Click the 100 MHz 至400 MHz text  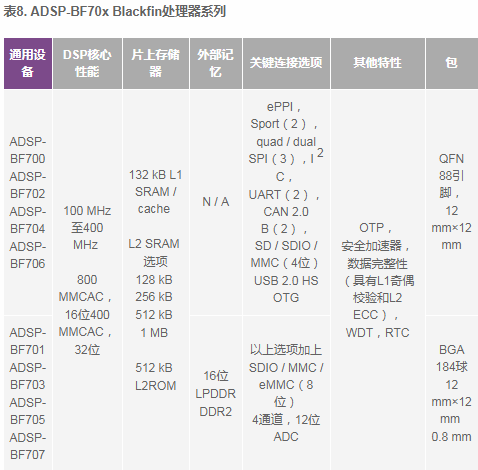(87, 228)
